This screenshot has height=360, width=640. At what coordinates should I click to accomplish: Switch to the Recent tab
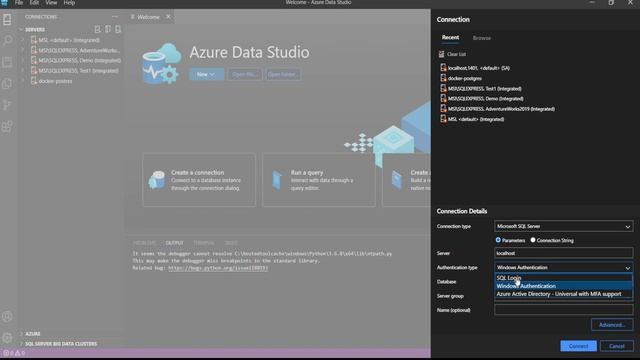point(450,38)
